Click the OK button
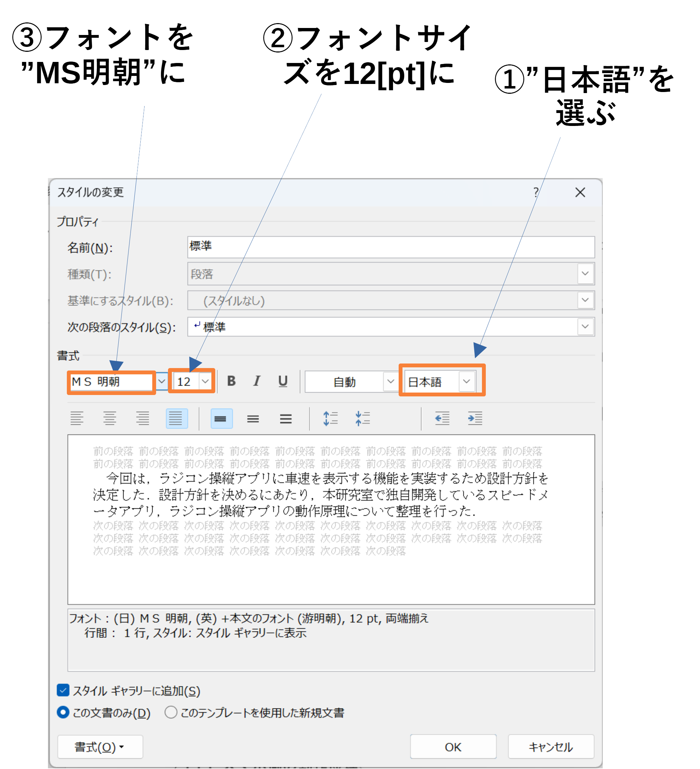The width and height of the screenshot is (700, 769). tap(454, 747)
